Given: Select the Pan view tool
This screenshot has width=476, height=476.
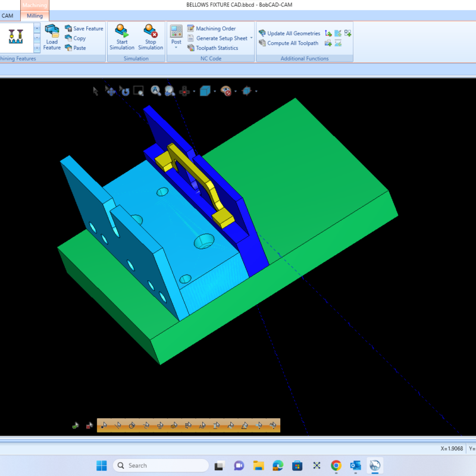Looking at the screenshot, I should coord(110,91).
